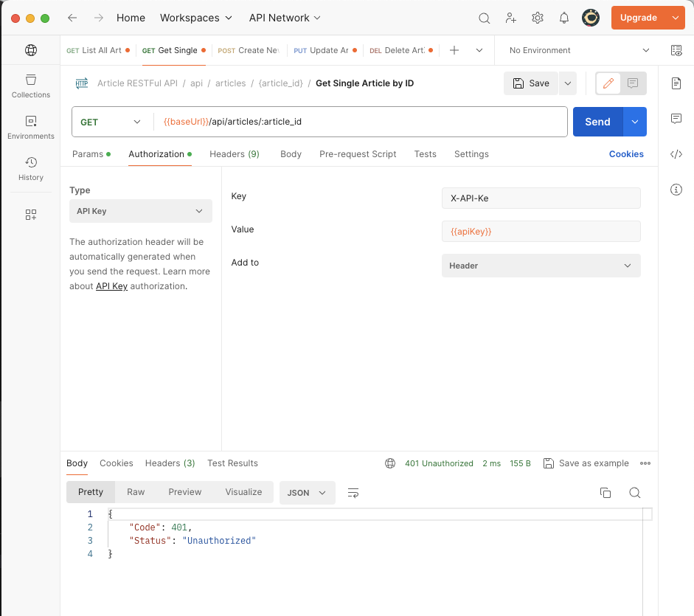694x616 pixels.
Task: Add a new tab with plus icon
Action: (454, 50)
